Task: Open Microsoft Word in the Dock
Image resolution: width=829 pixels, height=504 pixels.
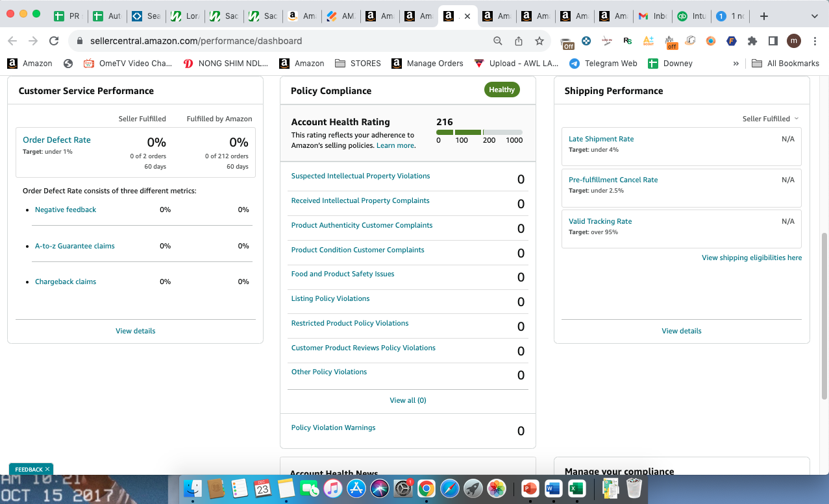Action: (553, 488)
